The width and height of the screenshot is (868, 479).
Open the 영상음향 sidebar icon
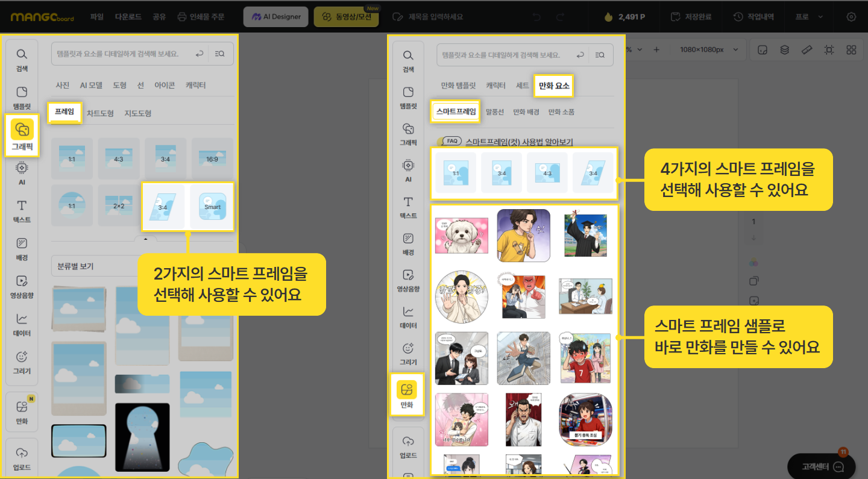[x=22, y=287]
